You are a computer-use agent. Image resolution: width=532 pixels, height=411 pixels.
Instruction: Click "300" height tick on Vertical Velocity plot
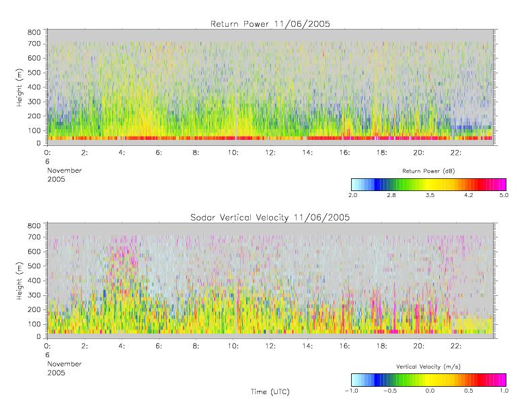pyautogui.click(x=34, y=295)
